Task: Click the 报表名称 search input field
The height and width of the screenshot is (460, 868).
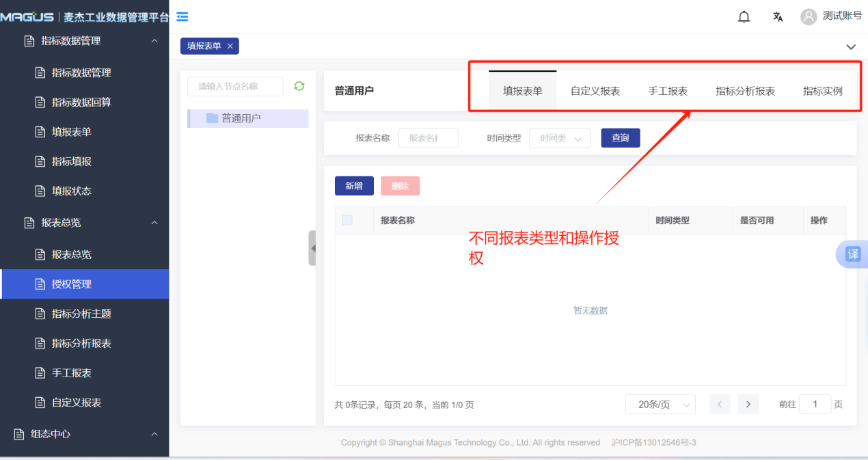Action: click(428, 138)
